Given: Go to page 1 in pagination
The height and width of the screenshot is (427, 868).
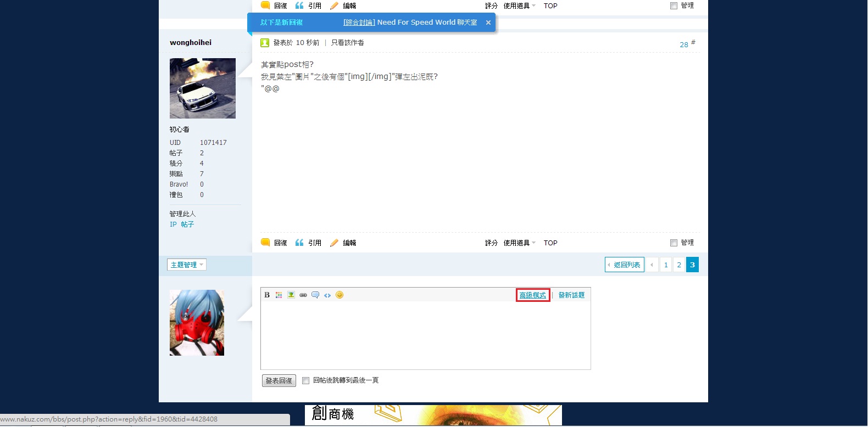Looking at the screenshot, I should (666, 265).
